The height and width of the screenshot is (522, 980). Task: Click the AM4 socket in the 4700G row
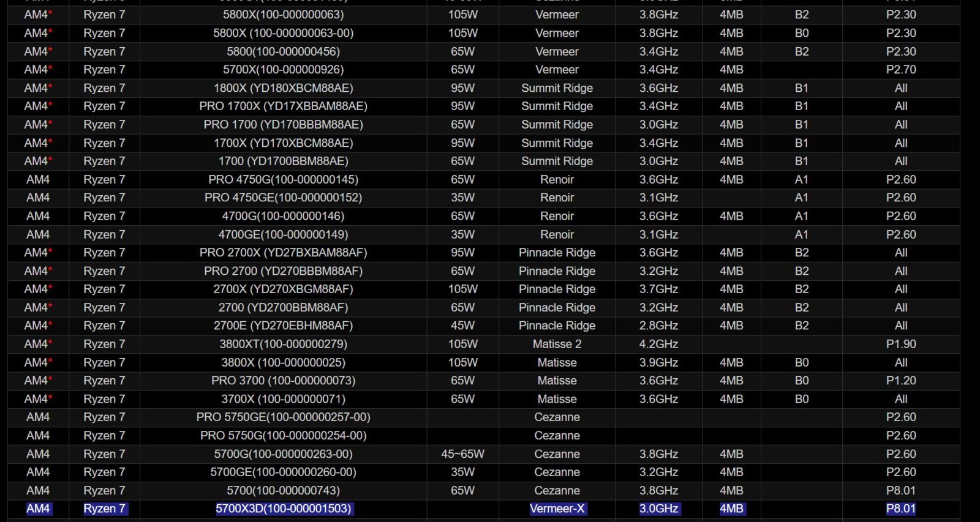[x=38, y=216]
